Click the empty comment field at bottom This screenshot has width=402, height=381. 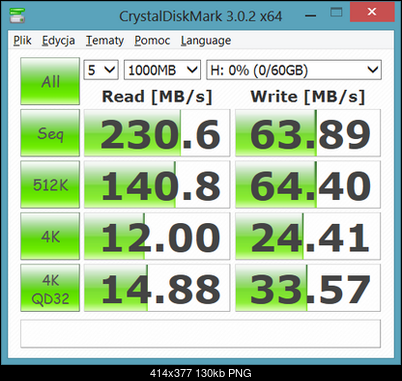(200, 334)
